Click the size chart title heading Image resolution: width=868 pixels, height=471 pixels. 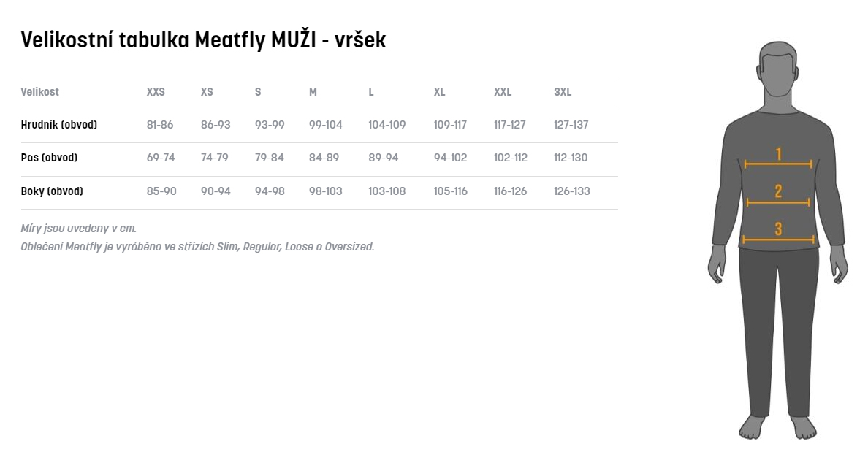(203, 40)
